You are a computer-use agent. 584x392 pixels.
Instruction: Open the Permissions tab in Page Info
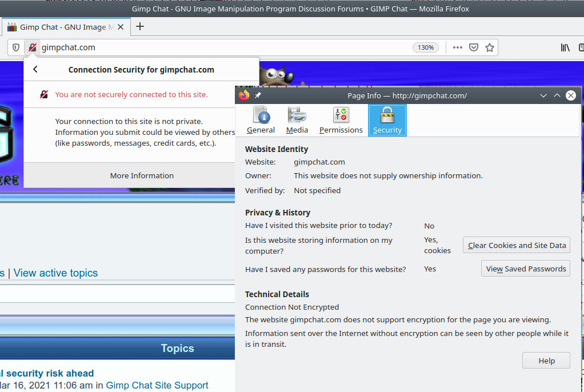[341, 120]
